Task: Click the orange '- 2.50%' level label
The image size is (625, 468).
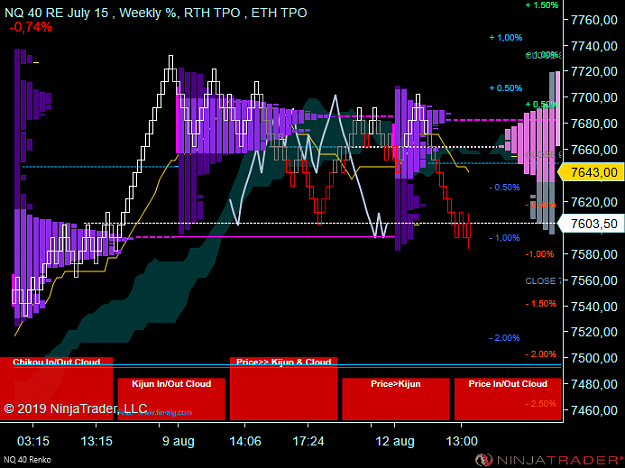Action: (541, 404)
